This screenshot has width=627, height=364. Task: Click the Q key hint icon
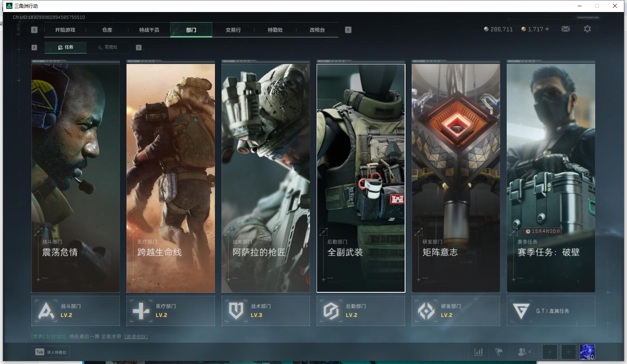(34, 30)
